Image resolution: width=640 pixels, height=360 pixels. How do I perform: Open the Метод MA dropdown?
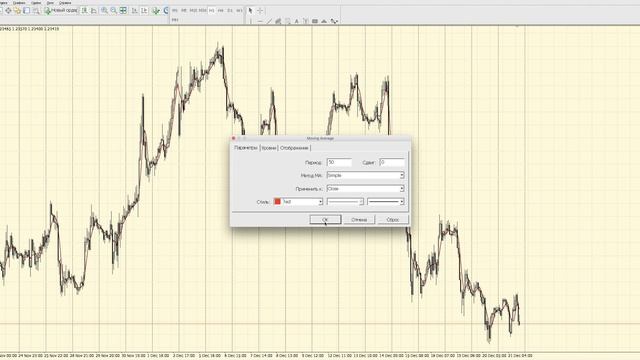[365, 175]
